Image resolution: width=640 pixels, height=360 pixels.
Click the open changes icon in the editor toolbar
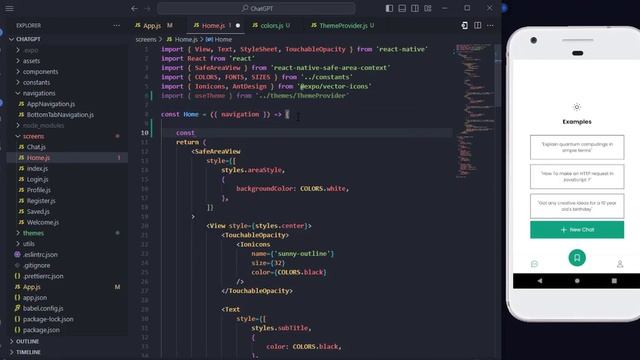point(464,25)
